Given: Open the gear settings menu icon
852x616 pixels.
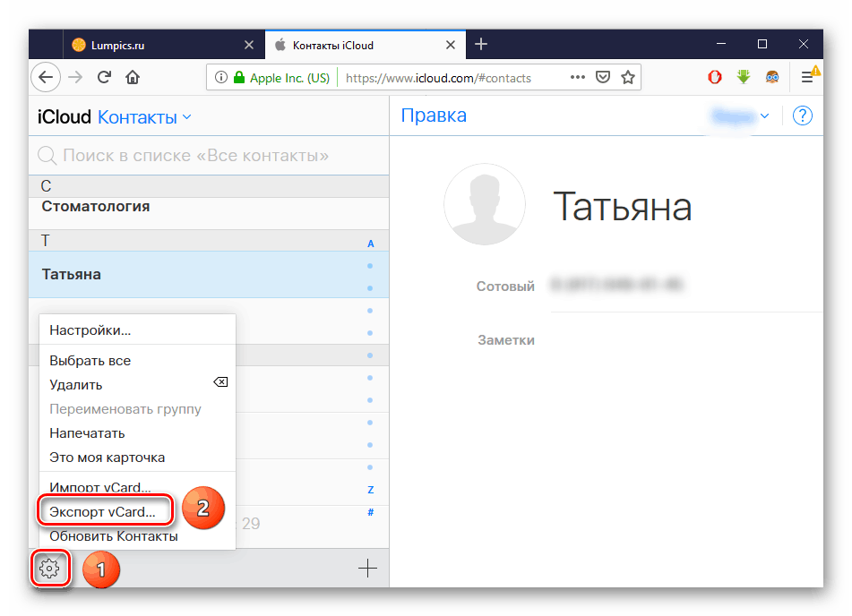Looking at the screenshot, I should click(x=49, y=569).
